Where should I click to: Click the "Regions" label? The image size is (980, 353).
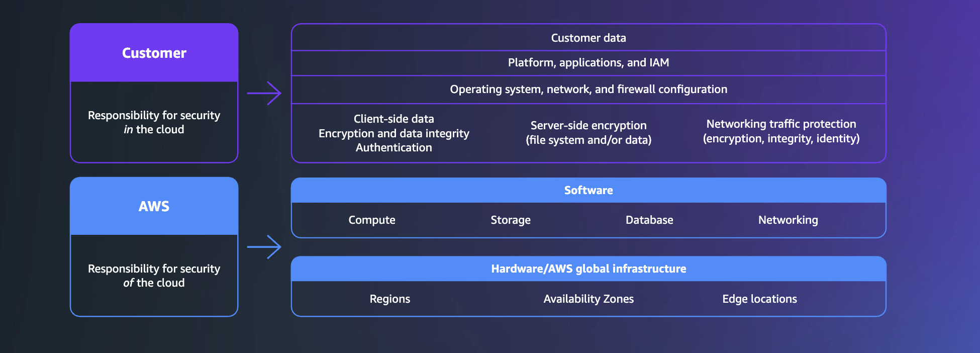click(x=390, y=299)
